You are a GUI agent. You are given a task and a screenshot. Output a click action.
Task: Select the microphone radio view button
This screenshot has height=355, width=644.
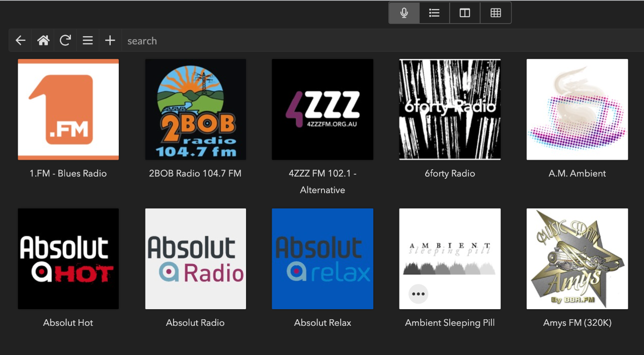(404, 13)
